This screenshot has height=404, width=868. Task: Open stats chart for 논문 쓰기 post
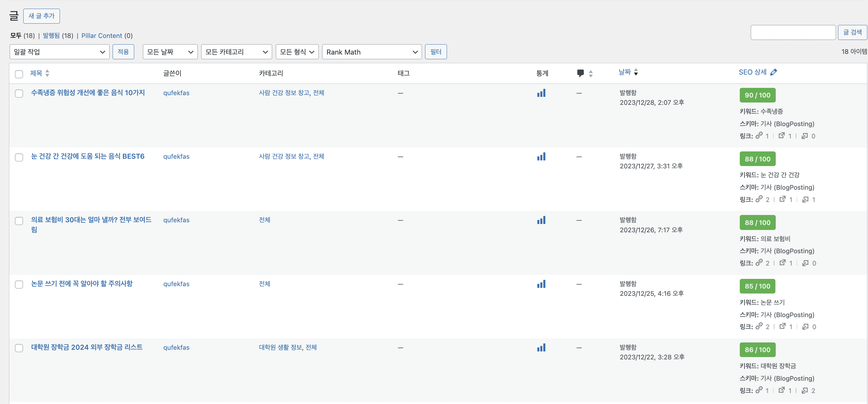tap(541, 285)
